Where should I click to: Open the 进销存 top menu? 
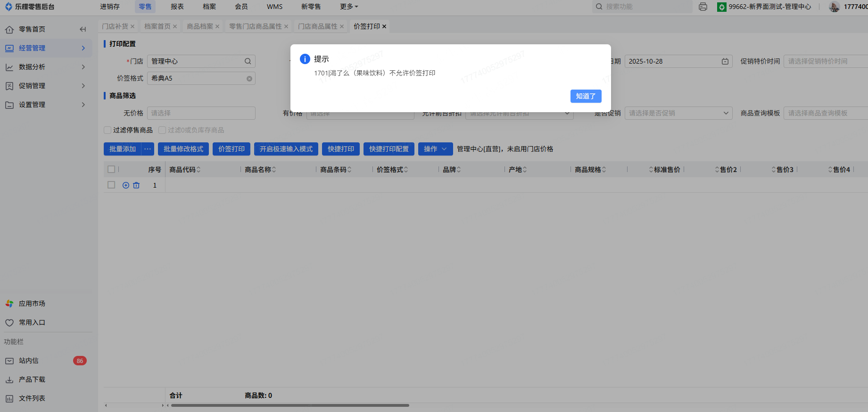click(110, 7)
